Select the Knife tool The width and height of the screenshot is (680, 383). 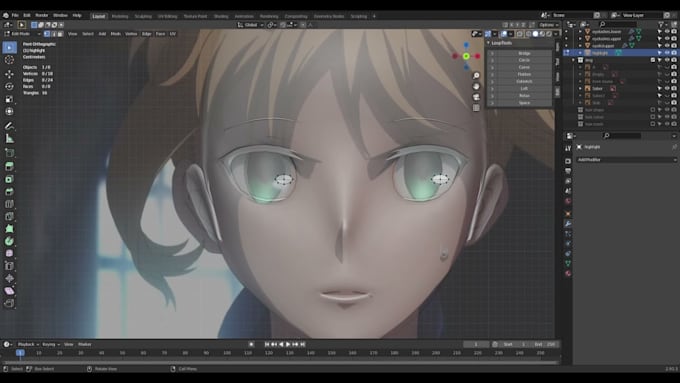coord(10,216)
